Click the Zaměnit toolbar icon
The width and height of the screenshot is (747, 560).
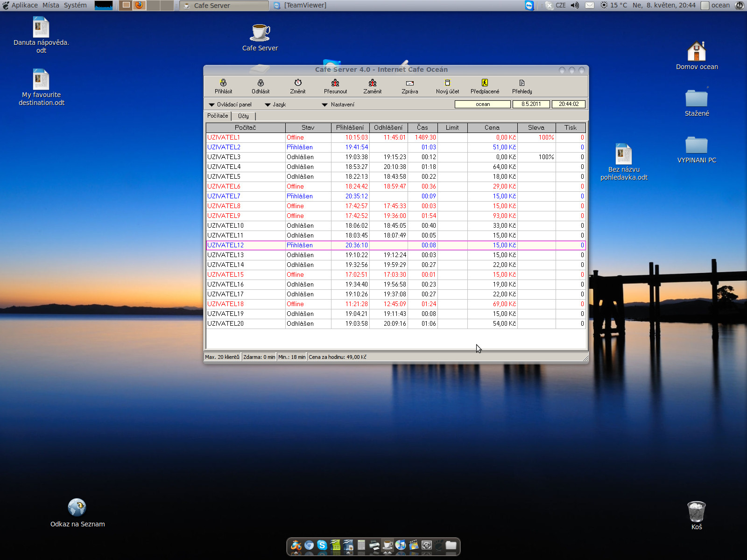tap(373, 86)
